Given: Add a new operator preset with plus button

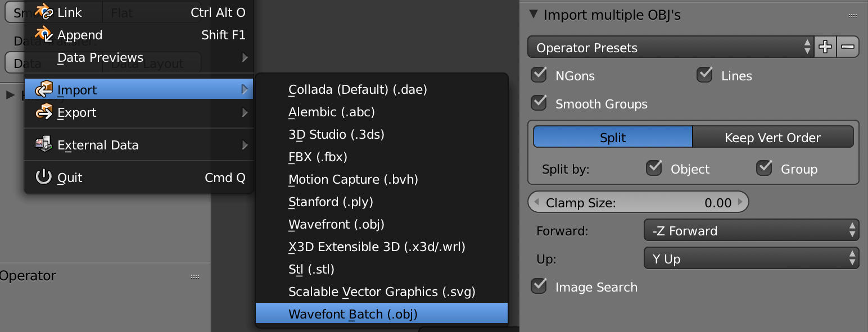Looking at the screenshot, I should coord(825,47).
